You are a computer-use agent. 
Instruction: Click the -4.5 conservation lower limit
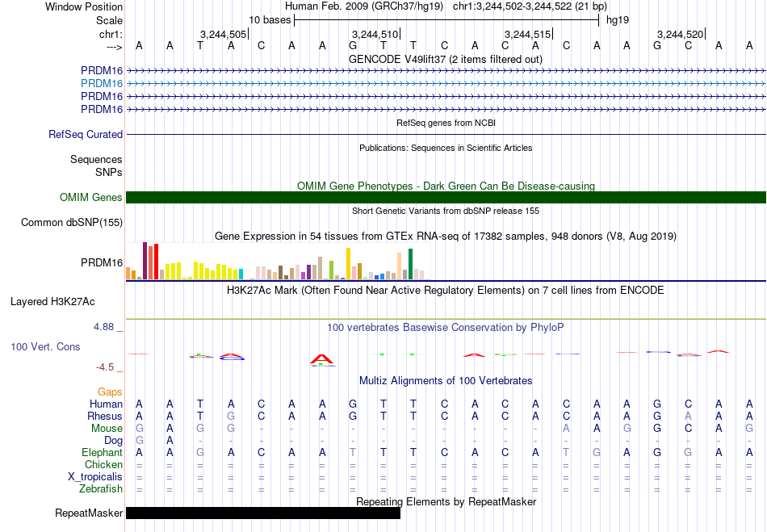point(105,367)
